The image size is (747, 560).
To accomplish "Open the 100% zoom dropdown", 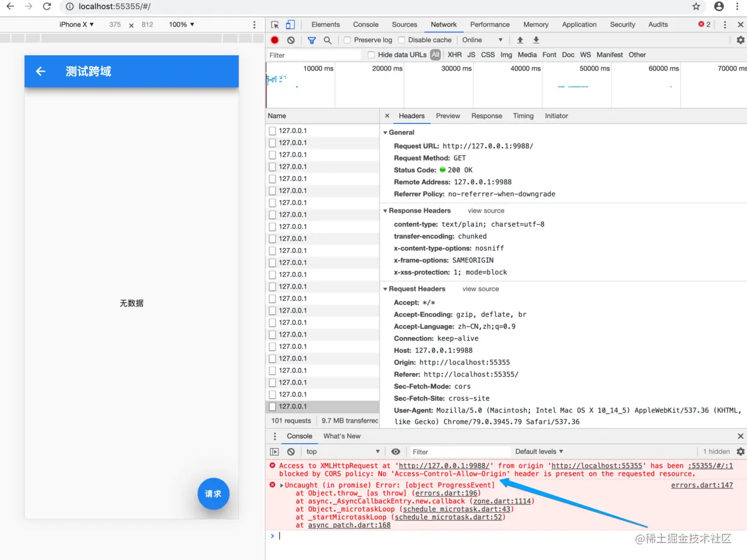I will tap(182, 25).
